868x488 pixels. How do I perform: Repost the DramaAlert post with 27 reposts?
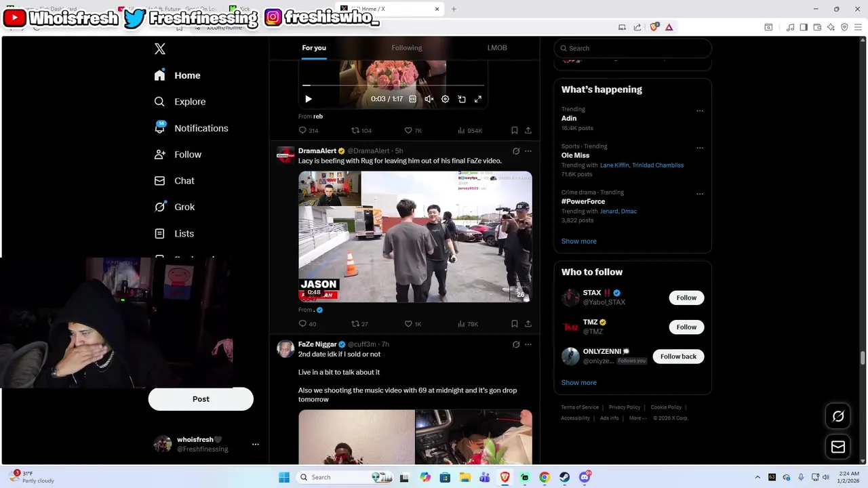(x=359, y=324)
